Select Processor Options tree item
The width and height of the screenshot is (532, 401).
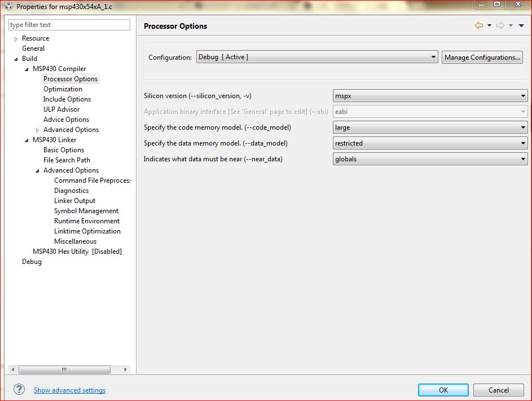[71, 79]
